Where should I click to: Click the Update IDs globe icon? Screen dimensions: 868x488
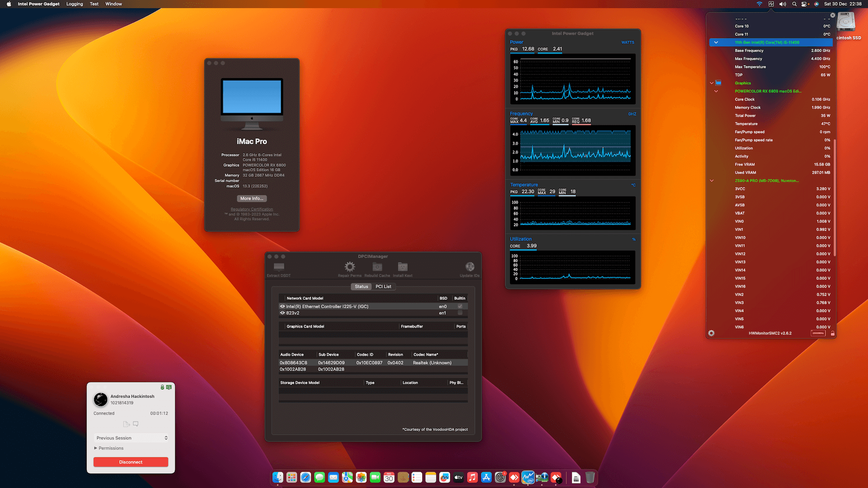pyautogui.click(x=469, y=267)
